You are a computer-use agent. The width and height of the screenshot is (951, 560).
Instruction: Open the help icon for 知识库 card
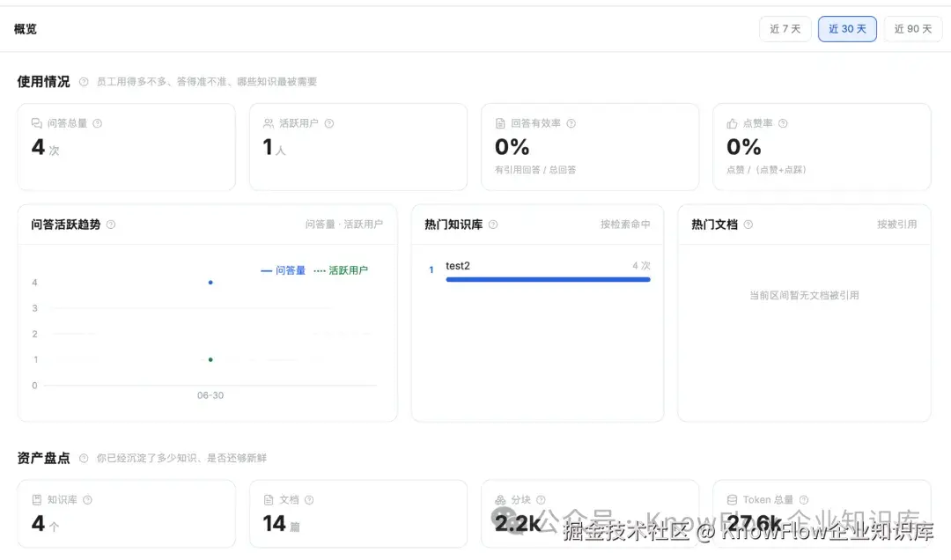tap(87, 500)
